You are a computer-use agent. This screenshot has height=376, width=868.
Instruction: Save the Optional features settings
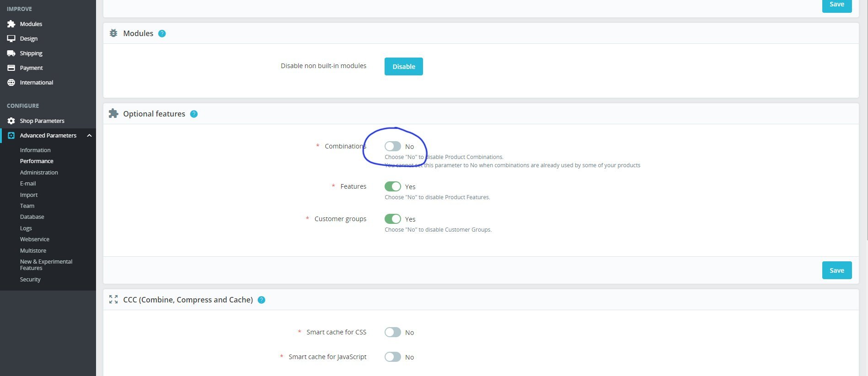837,270
